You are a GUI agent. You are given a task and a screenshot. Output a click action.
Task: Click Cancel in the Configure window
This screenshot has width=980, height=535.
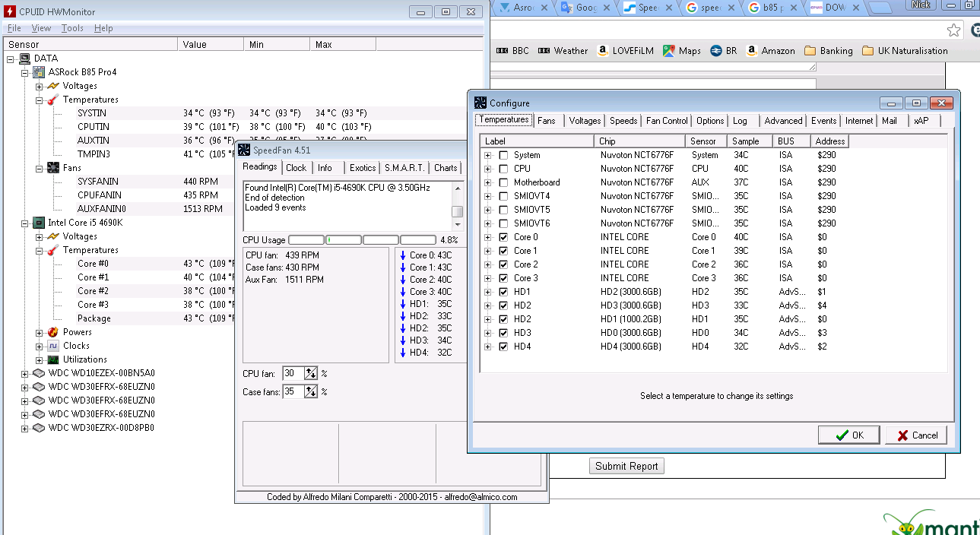coord(916,435)
